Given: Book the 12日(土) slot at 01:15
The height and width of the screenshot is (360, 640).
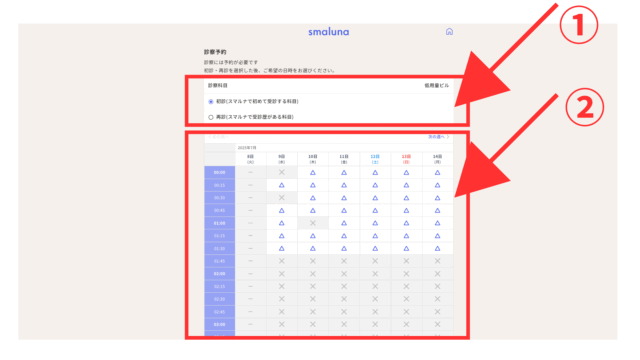Looking at the screenshot, I should (x=375, y=236).
